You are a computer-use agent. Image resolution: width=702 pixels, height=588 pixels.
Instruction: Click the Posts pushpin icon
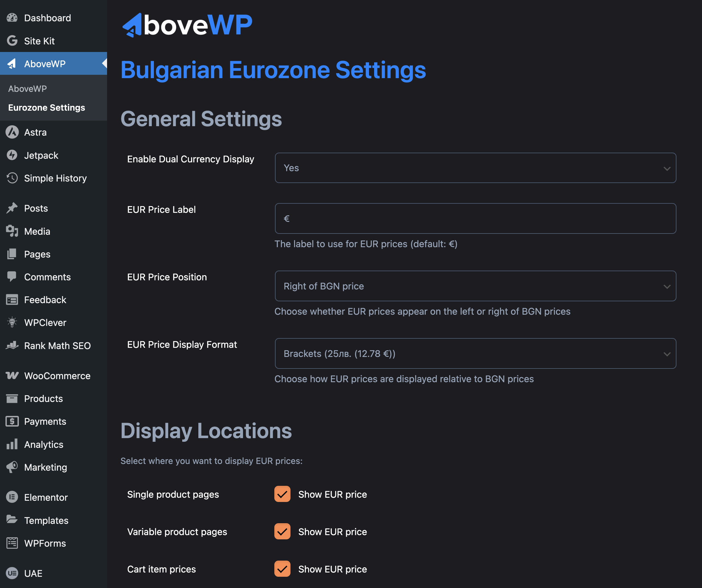(x=12, y=208)
